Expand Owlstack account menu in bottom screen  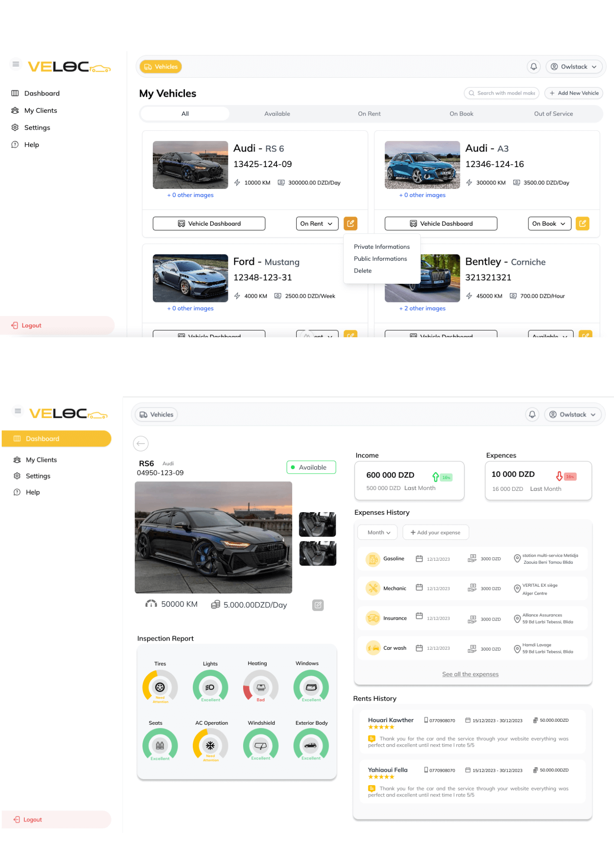573,414
